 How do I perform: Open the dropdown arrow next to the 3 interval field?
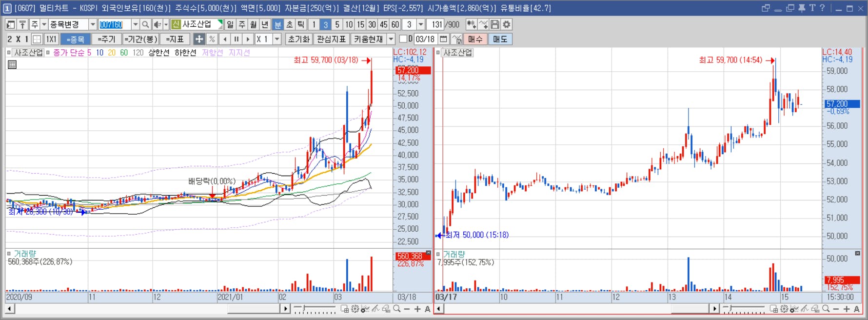(x=421, y=24)
